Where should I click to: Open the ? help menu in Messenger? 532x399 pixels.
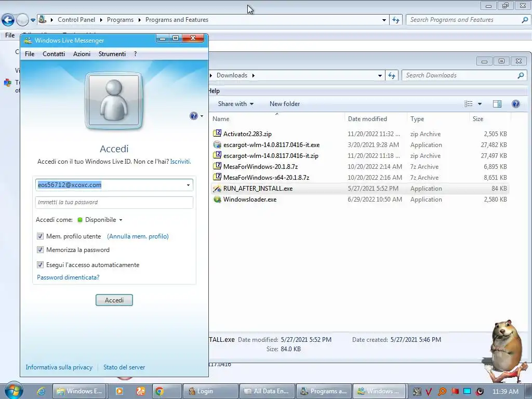(x=136, y=54)
